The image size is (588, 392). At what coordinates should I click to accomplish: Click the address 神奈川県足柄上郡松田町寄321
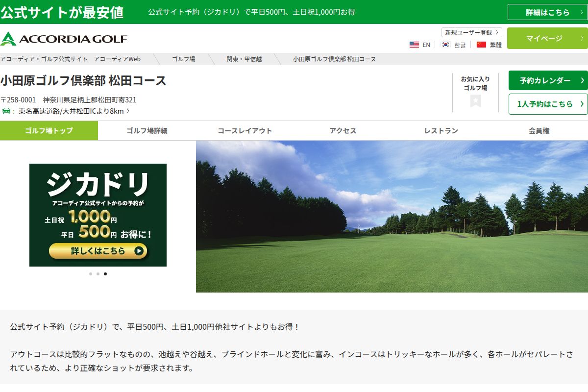click(90, 99)
